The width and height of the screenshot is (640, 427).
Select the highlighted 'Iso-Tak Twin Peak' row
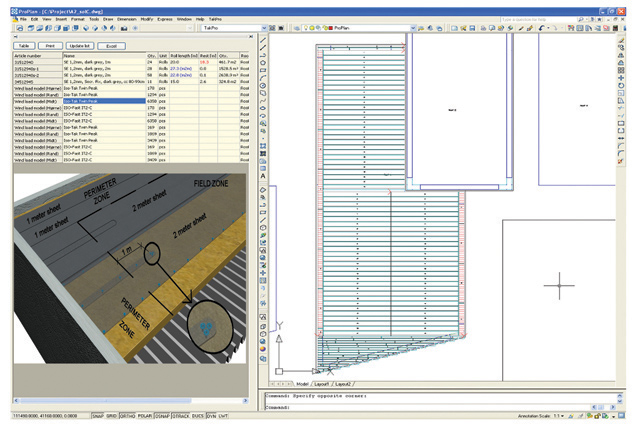pyautogui.click(x=104, y=101)
